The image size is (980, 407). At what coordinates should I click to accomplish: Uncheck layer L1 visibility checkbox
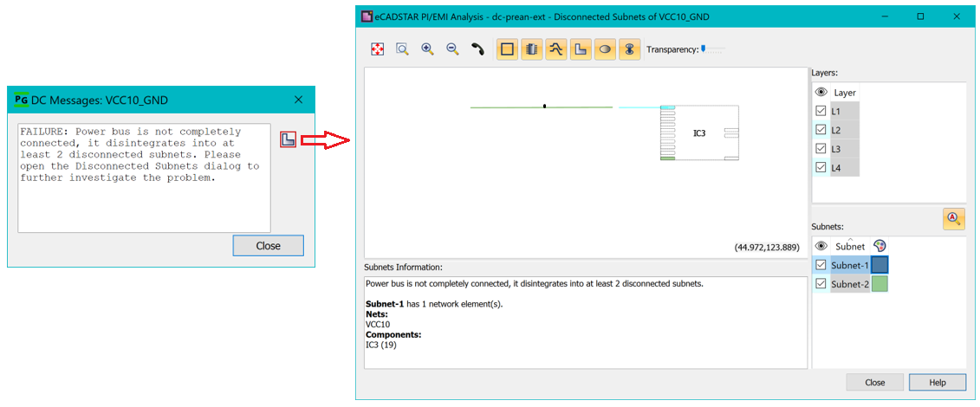[821, 111]
